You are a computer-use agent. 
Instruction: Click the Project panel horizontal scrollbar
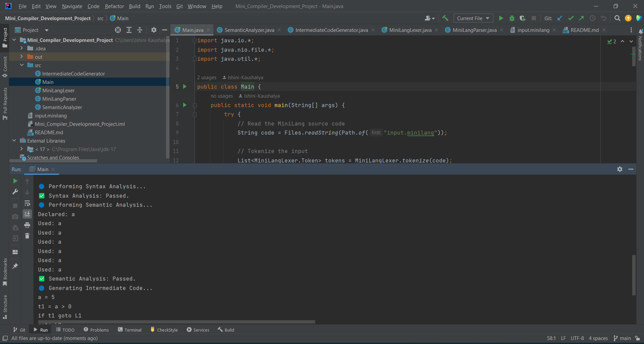(53, 161)
